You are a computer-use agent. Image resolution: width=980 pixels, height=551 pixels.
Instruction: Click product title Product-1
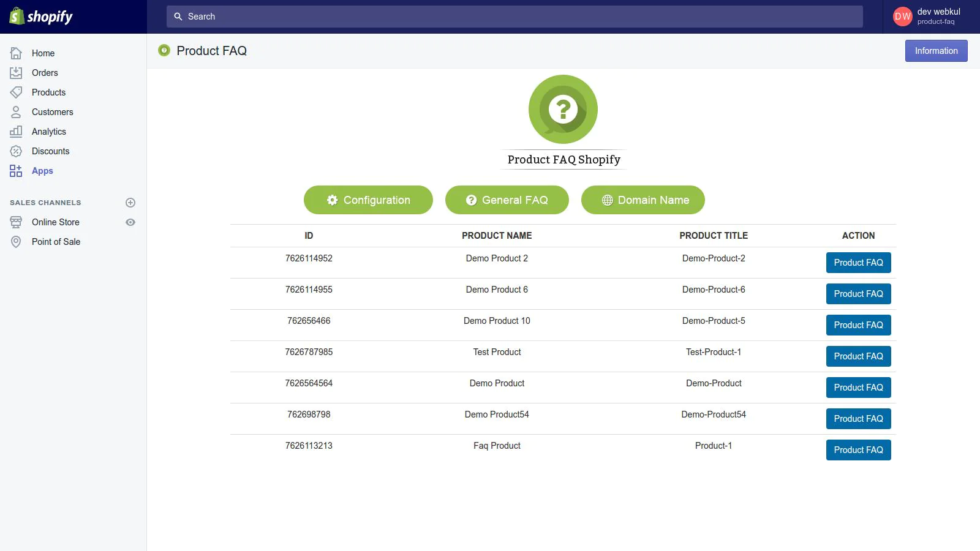point(714,446)
